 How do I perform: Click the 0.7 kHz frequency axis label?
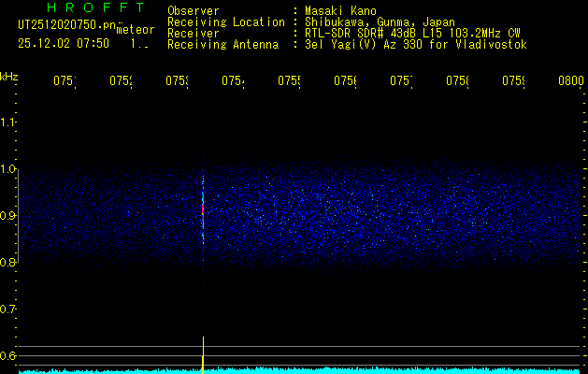[x=8, y=309]
